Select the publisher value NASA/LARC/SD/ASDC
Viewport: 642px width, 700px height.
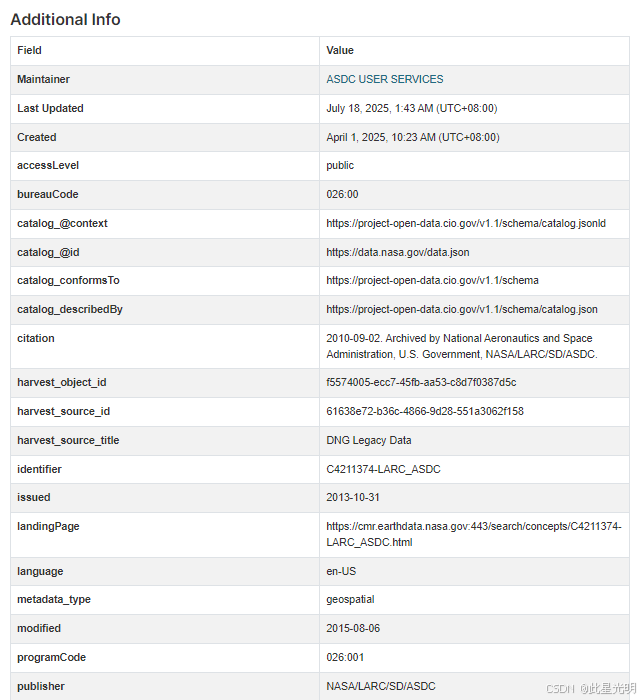tap(381, 686)
